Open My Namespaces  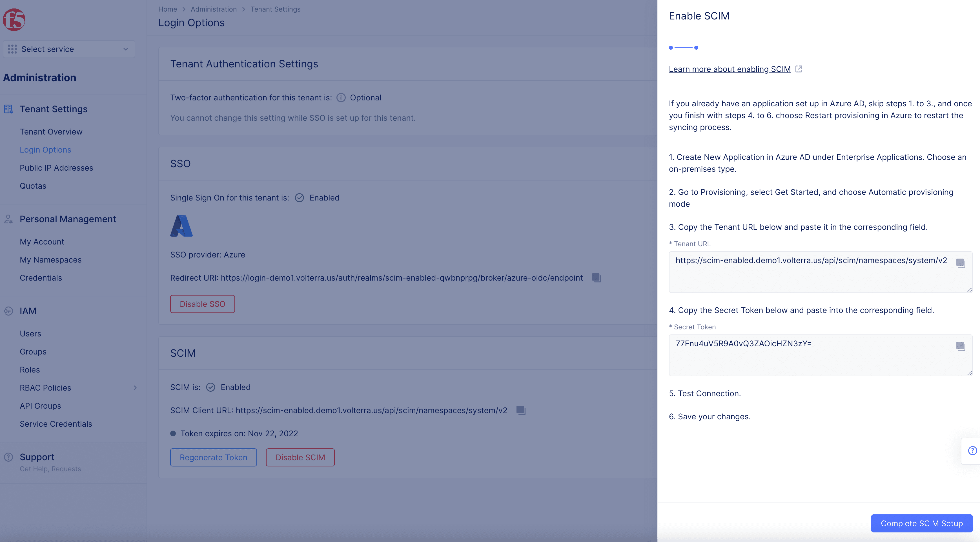[x=51, y=260]
